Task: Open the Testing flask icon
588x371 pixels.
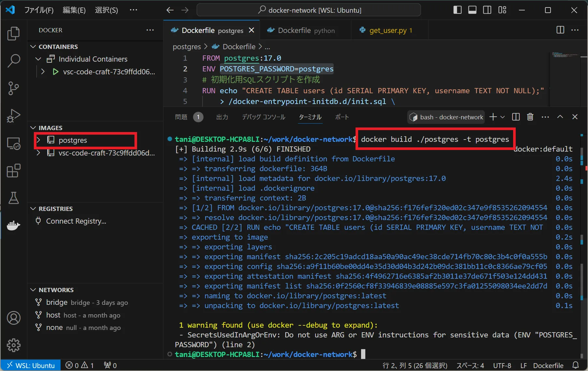Action: pyautogui.click(x=13, y=198)
